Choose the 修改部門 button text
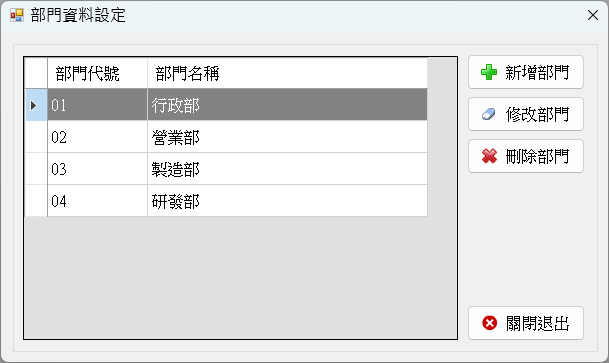This screenshot has width=609, height=363. [x=537, y=115]
